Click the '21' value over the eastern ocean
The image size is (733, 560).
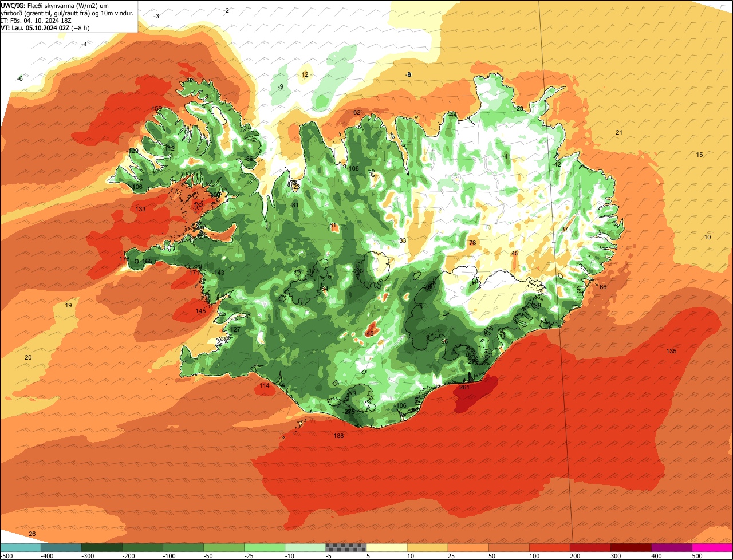click(619, 133)
